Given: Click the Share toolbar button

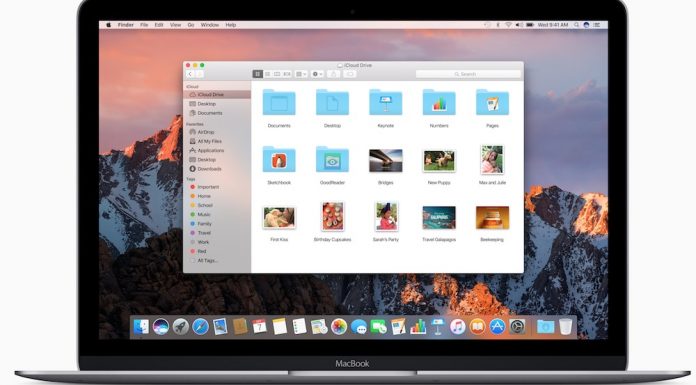Looking at the screenshot, I should [x=334, y=74].
